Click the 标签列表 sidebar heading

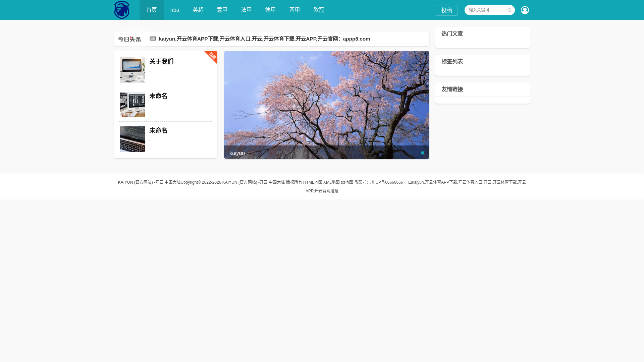(452, 61)
